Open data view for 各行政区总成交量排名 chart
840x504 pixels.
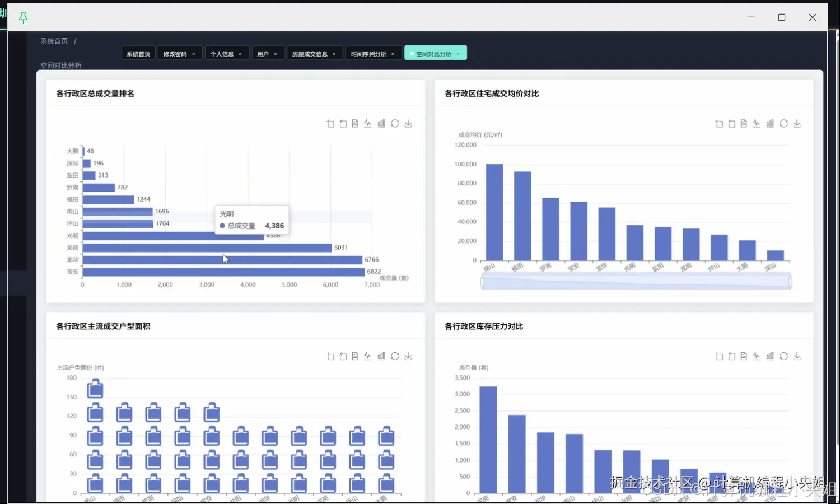355,124
